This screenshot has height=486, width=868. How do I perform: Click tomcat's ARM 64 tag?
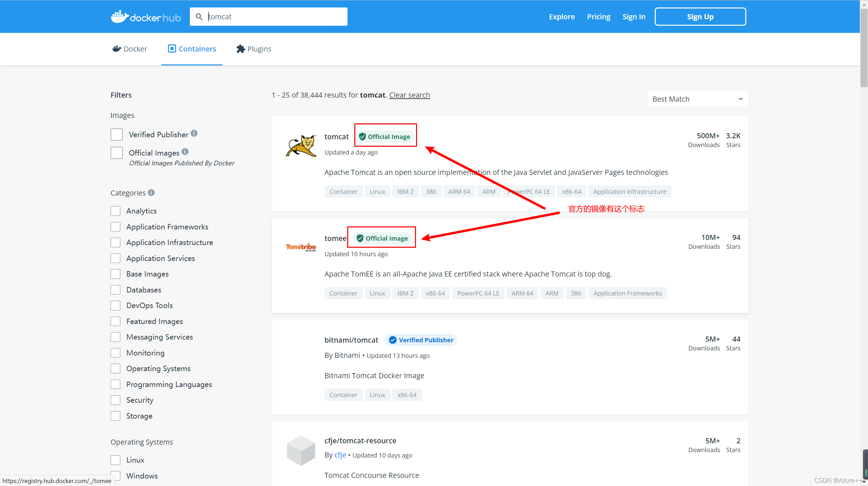tap(459, 191)
